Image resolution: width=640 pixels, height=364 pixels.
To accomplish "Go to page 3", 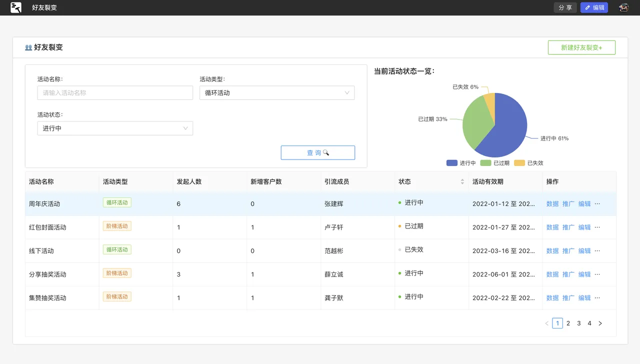I will pyautogui.click(x=579, y=323).
